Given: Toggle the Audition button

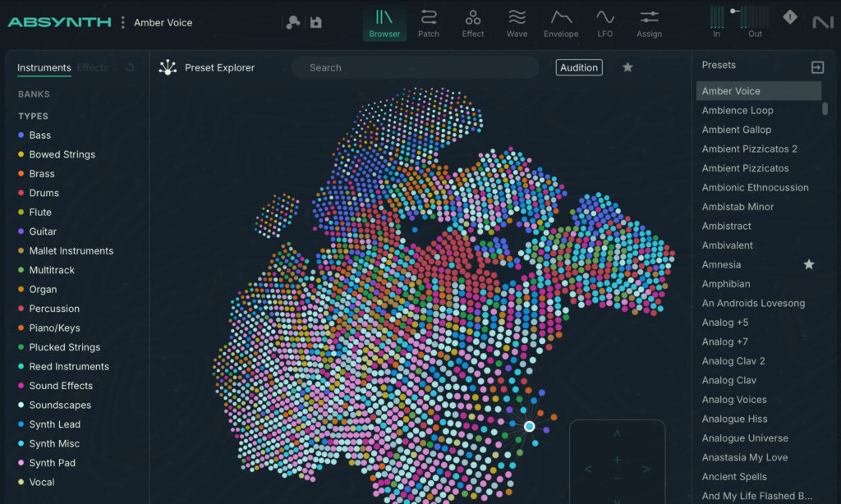Looking at the screenshot, I should (x=579, y=68).
